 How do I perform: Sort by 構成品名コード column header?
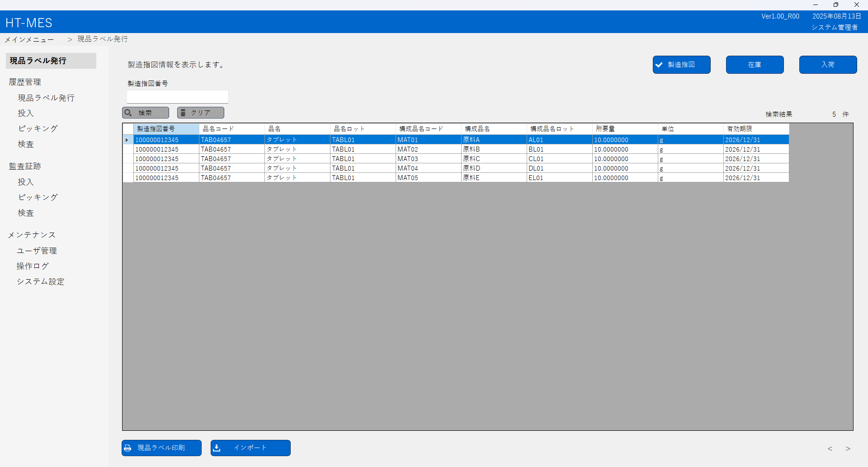pyautogui.click(x=428, y=129)
